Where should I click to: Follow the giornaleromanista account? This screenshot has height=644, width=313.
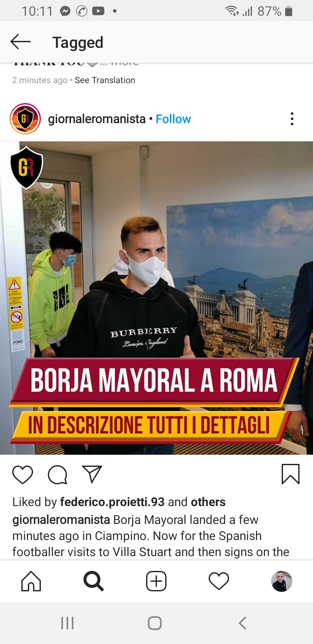point(173,119)
